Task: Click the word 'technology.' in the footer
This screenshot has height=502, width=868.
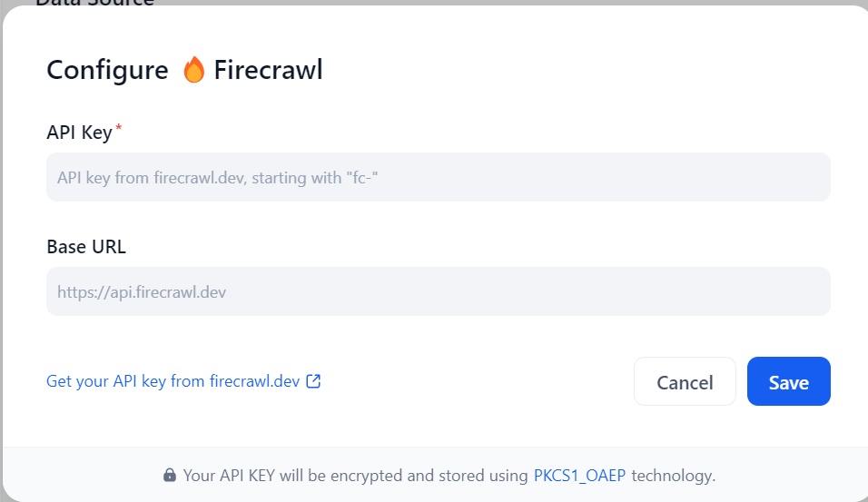Action: coord(673,475)
